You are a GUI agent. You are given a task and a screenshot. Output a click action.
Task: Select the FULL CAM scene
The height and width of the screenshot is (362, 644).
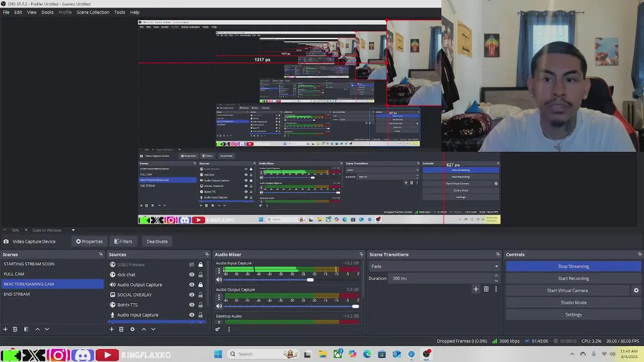coord(52,274)
